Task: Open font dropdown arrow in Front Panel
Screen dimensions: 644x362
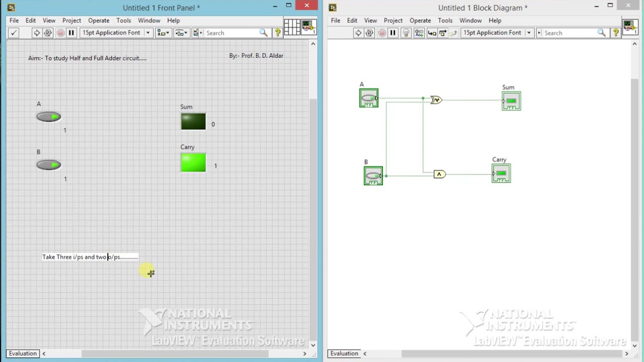Action: tap(148, 33)
